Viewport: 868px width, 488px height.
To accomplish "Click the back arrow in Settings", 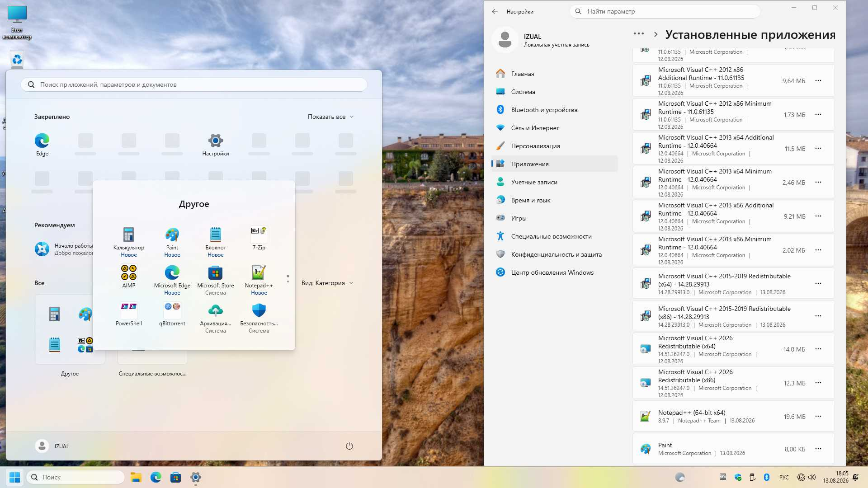I will click(x=495, y=11).
